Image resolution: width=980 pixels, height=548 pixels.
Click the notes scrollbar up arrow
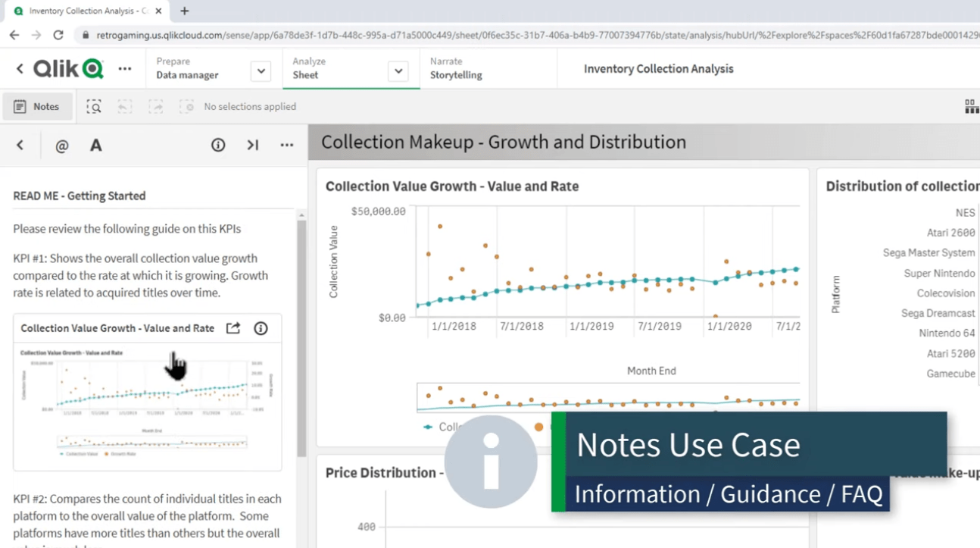pyautogui.click(x=301, y=215)
